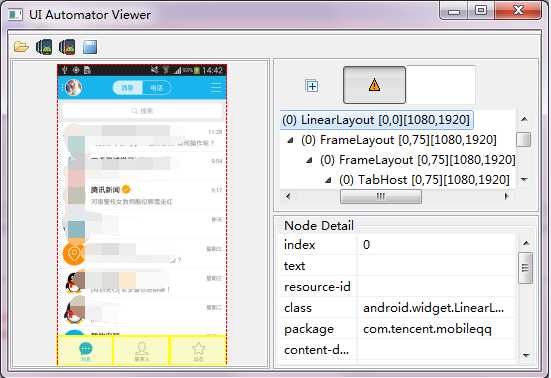The height and width of the screenshot is (378, 551).
Task: Click the Tencent News (腾讯新闻) chat row
Action: [x=142, y=195]
